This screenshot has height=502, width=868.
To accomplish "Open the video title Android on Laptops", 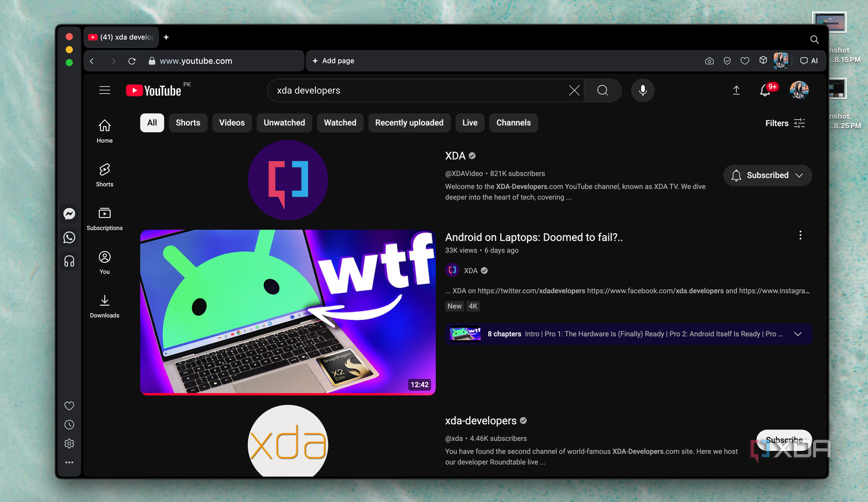I will coord(534,237).
